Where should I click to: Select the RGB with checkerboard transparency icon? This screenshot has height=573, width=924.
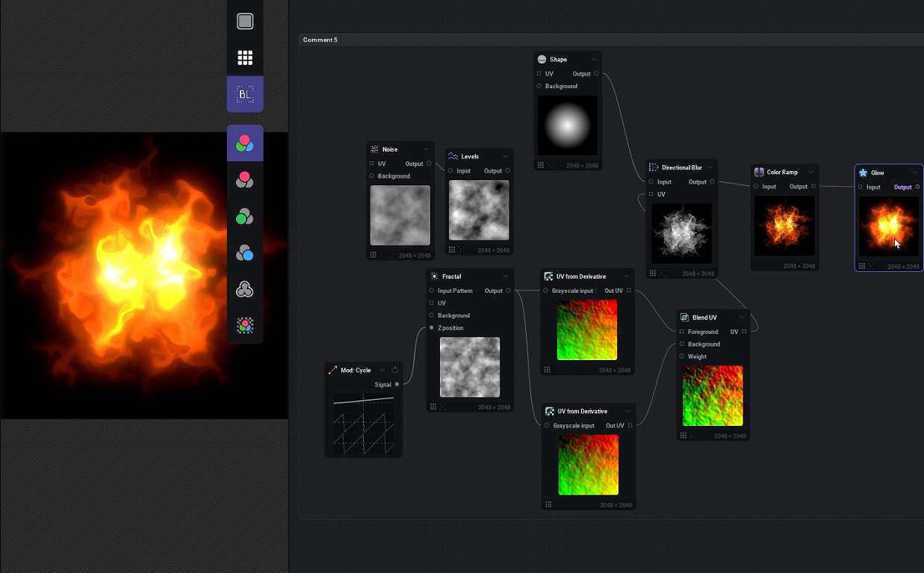[245, 326]
